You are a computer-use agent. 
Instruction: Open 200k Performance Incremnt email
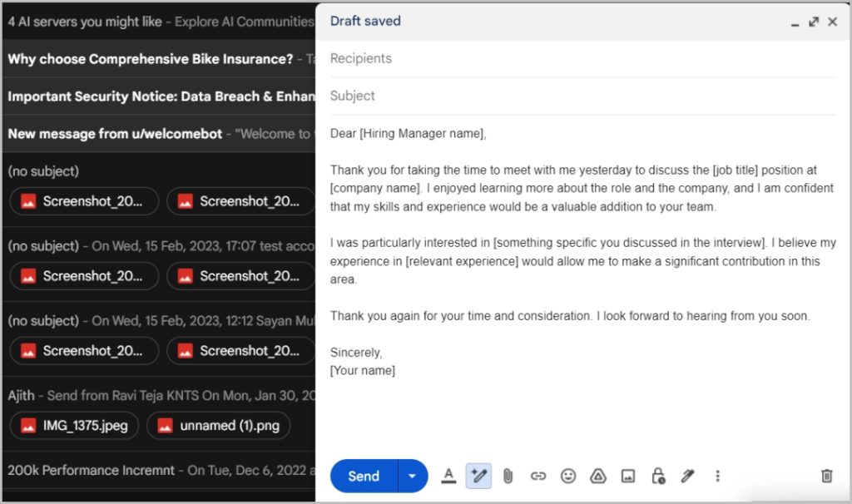tap(159, 471)
